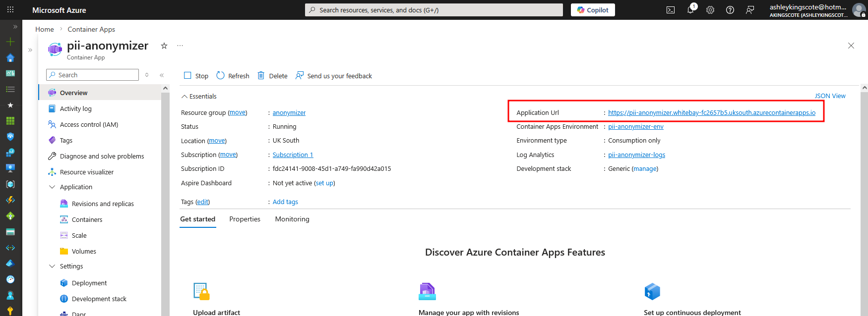Click the help question mark icon
This screenshot has width=868, height=316.
pos(730,10)
